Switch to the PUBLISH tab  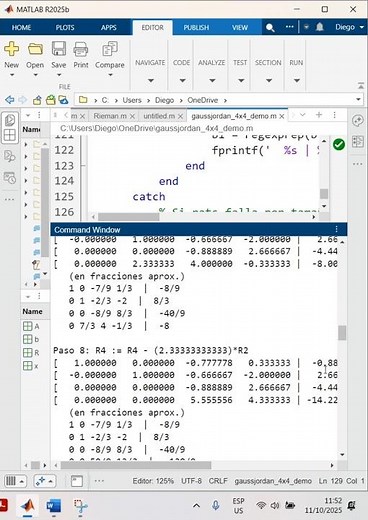click(196, 28)
